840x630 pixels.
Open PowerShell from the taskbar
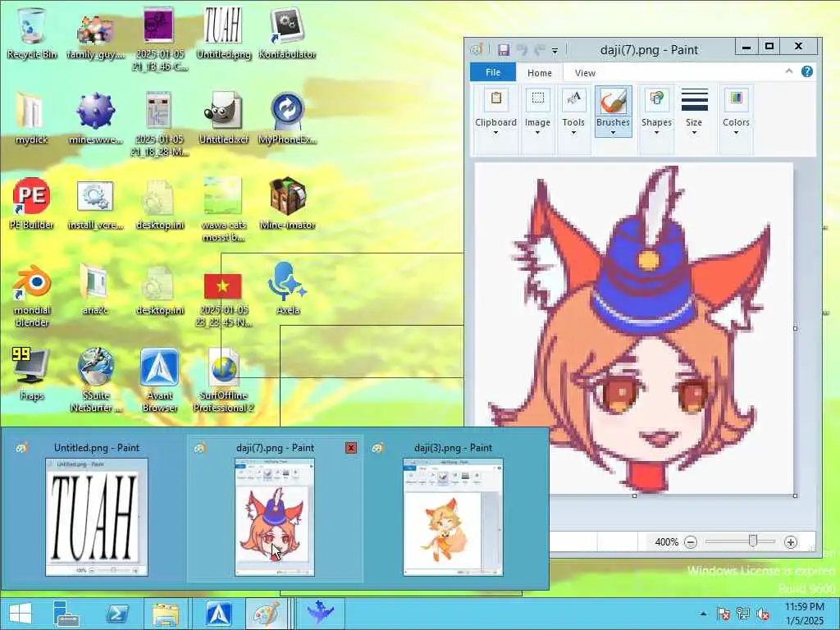click(x=116, y=614)
